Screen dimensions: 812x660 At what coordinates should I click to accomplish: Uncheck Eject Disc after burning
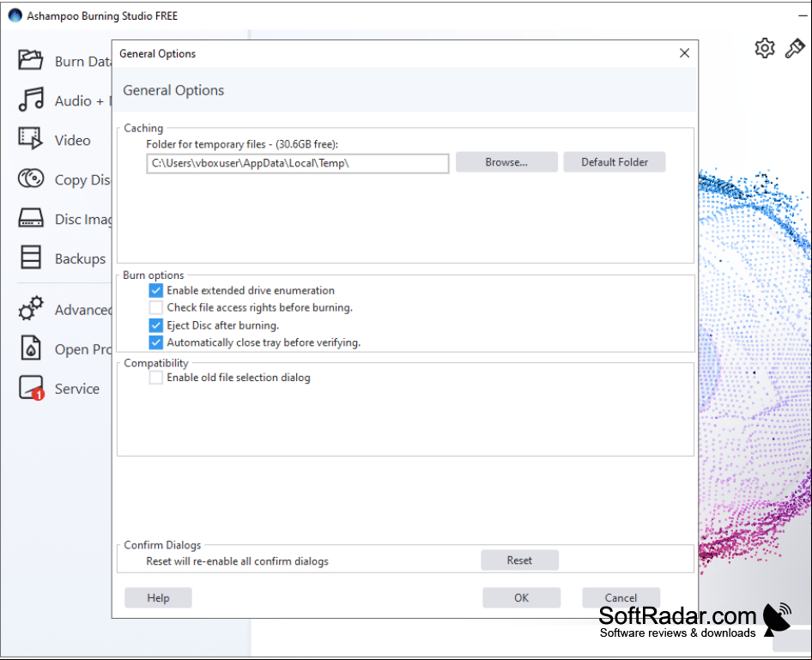point(156,325)
